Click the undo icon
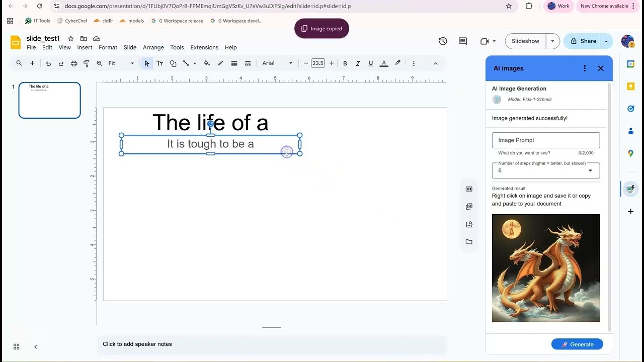The height and width of the screenshot is (362, 644). 48,63
